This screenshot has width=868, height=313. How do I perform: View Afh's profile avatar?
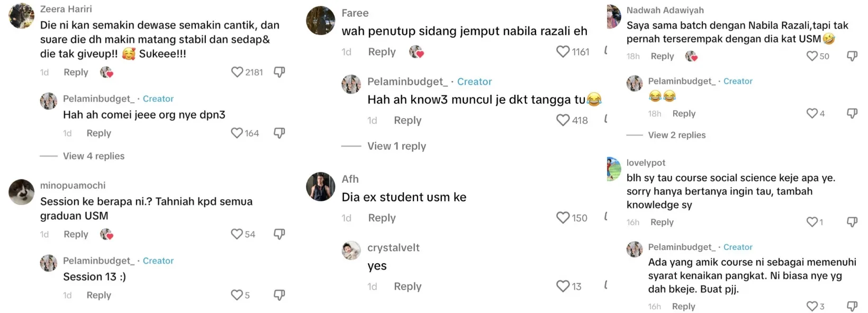[321, 186]
